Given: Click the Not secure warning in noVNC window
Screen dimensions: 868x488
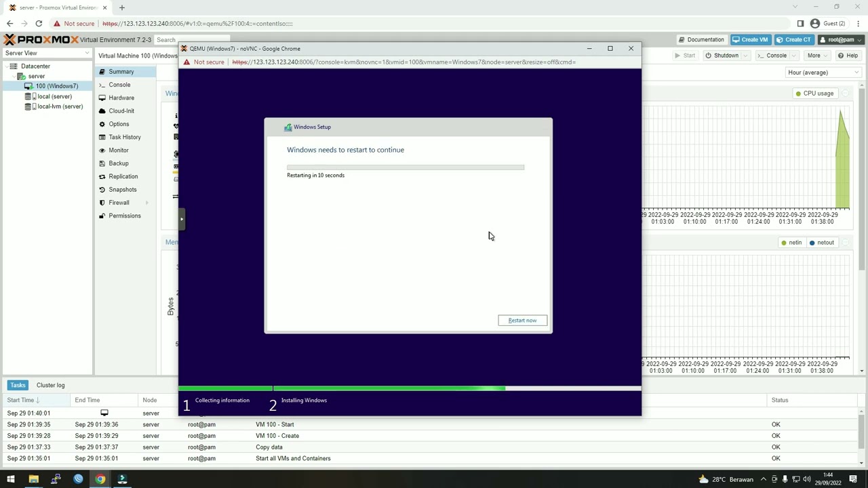Looking at the screenshot, I should pos(203,62).
